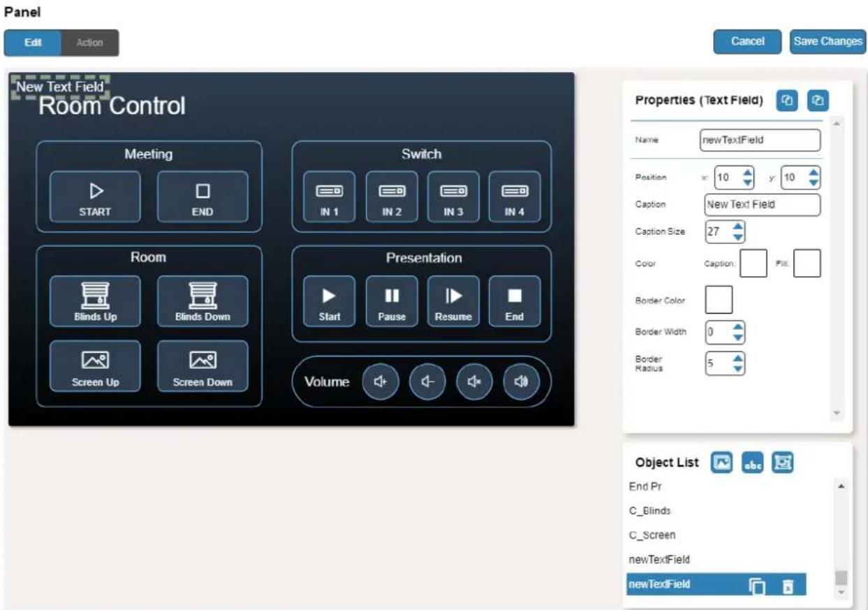
Task: Increase the Position x value
Action: point(747,173)
